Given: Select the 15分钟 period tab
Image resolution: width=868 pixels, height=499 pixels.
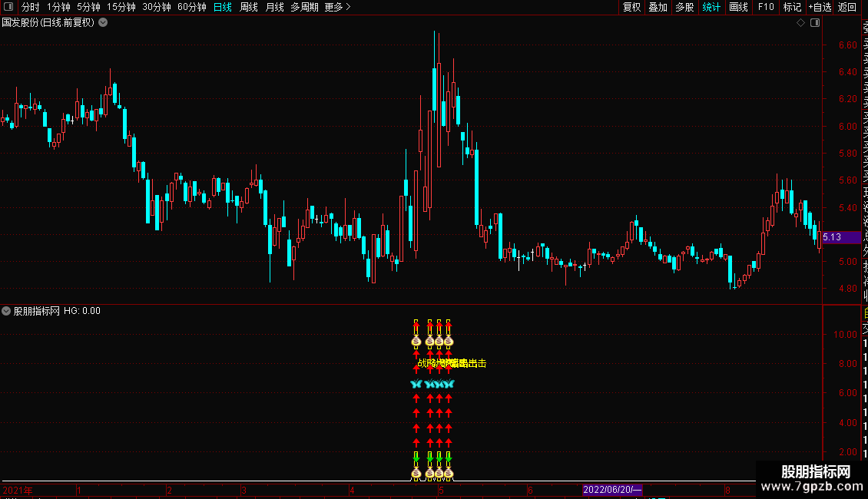Looking at the screenshot, I should [x=121, y=7].
